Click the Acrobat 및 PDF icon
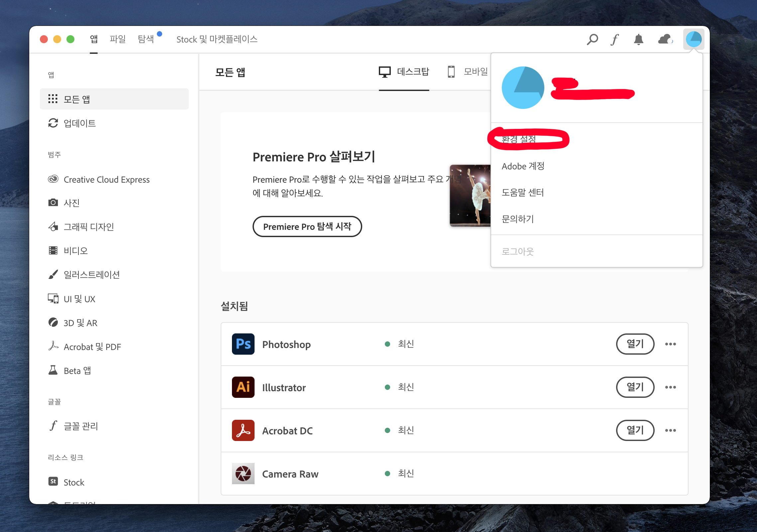The height and width of the screenshot is (532, 757). pyautogui.click(x=53, y=346)
